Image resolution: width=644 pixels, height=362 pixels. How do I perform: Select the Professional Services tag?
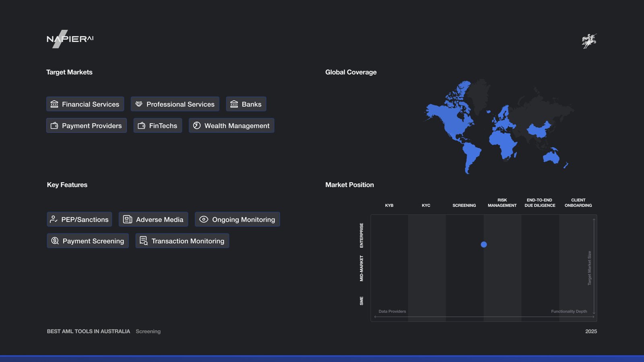click(x=175, y=104)
